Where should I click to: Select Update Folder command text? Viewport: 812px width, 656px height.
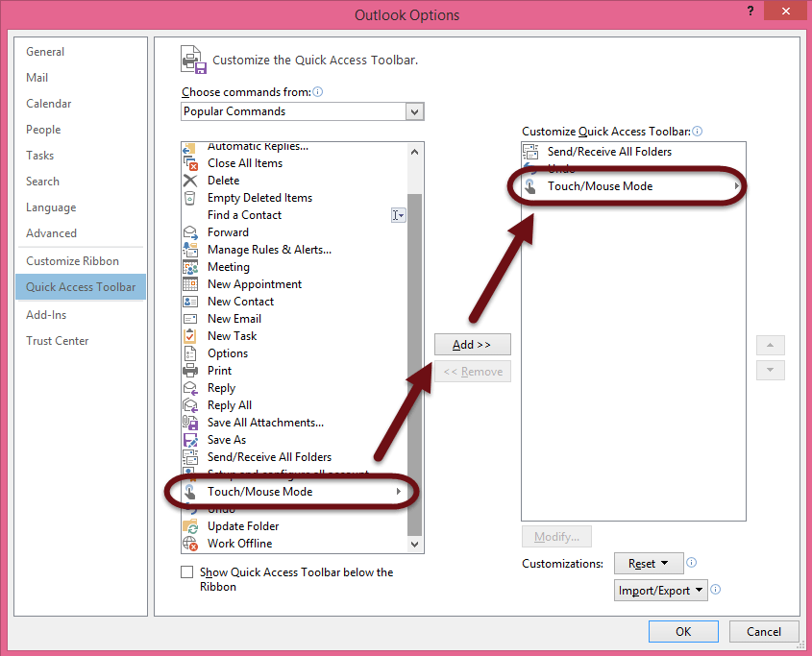[x=243, y=526]
